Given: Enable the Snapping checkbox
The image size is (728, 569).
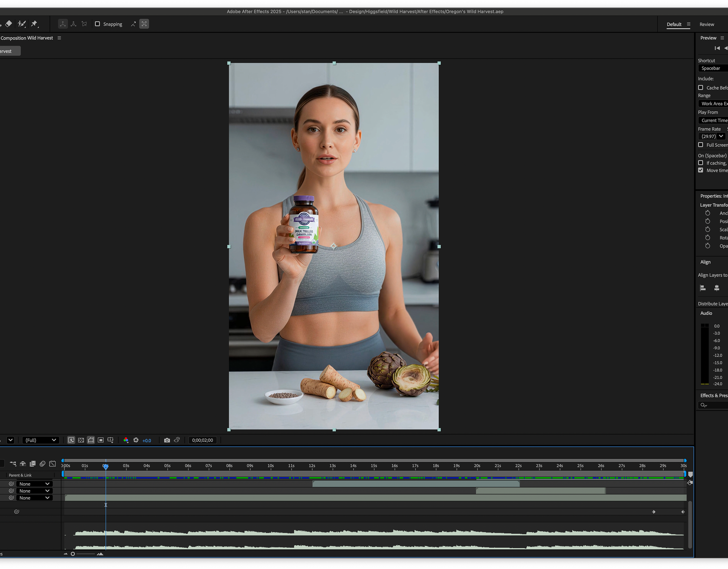Looking at the screenshot, I should pos(97,24).
